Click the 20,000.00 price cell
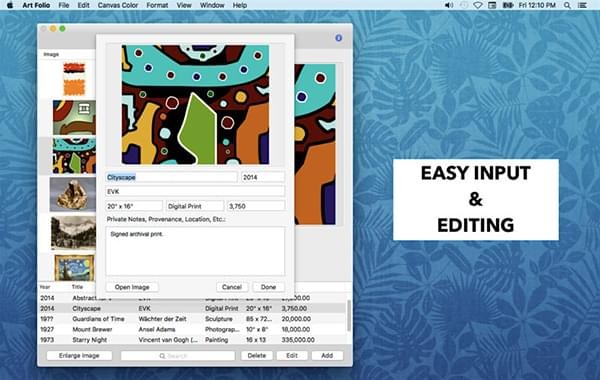 point(296,319)
